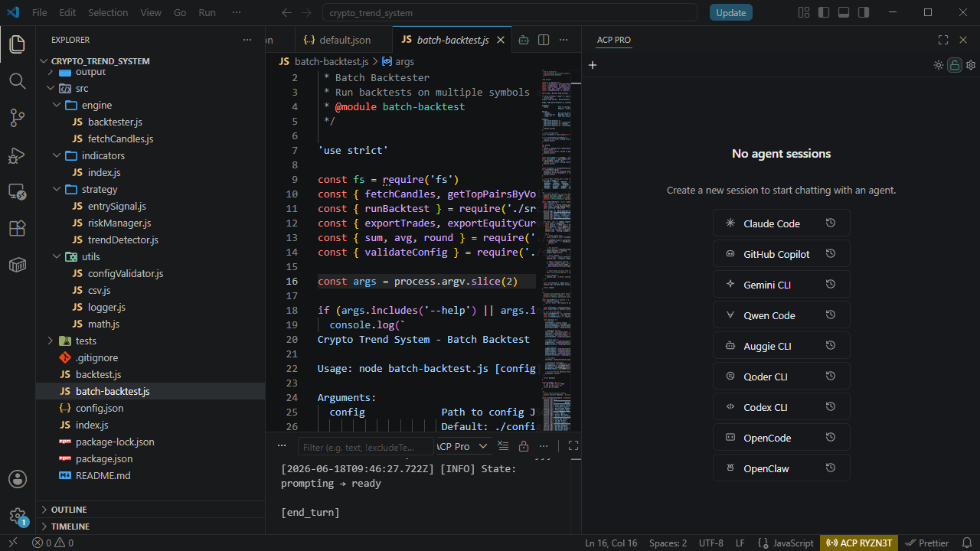Expand the TIMELINE section
Screen dimensions: 980x551
(x=150, y=527)
